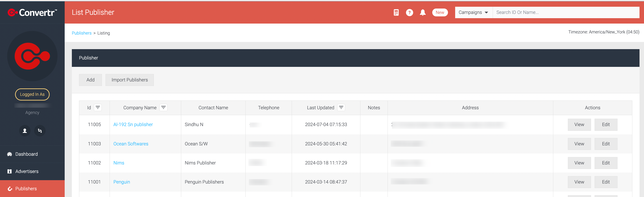Open the Ocean Softwares company link
This screenshot has width=644, height=197.
click(x=131, y=144)
